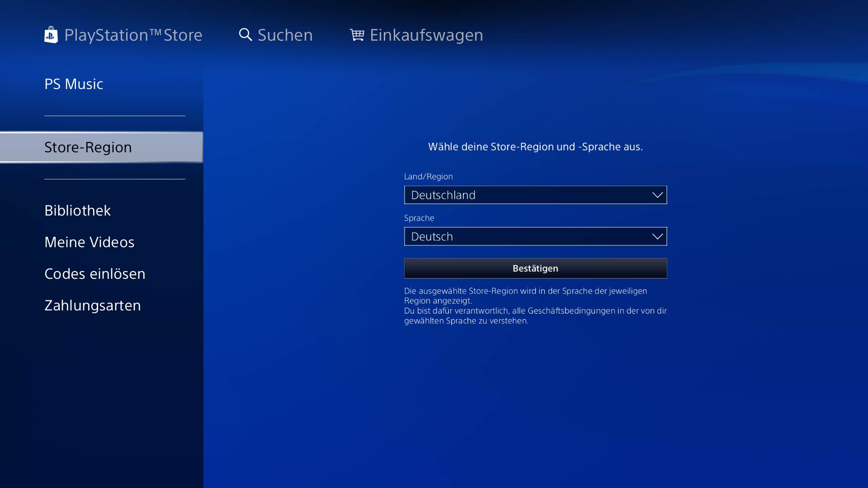868x488 pixels.
Task: Click the notice text starting "Du bist dafür verantwortlich"
Action: point(535,315)
